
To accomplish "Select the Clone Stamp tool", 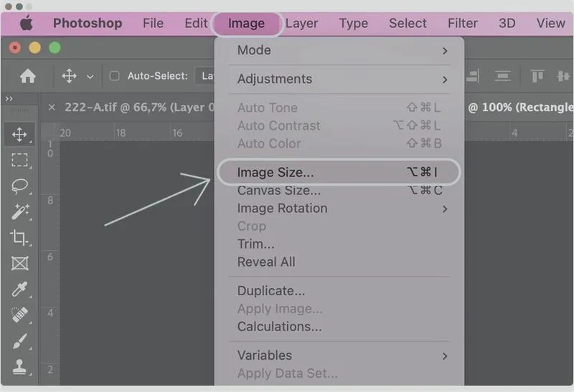I will coord(19,367).
